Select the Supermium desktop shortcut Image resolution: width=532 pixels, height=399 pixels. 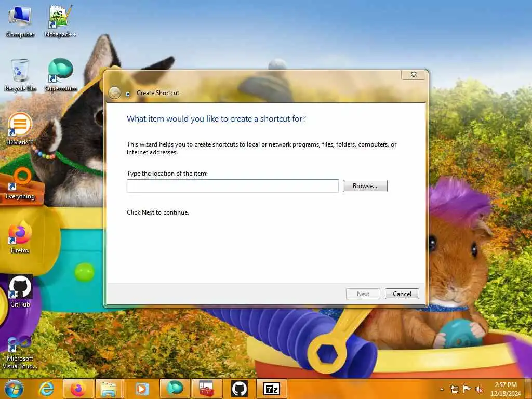pyautogui.click(x=61, y=75)
